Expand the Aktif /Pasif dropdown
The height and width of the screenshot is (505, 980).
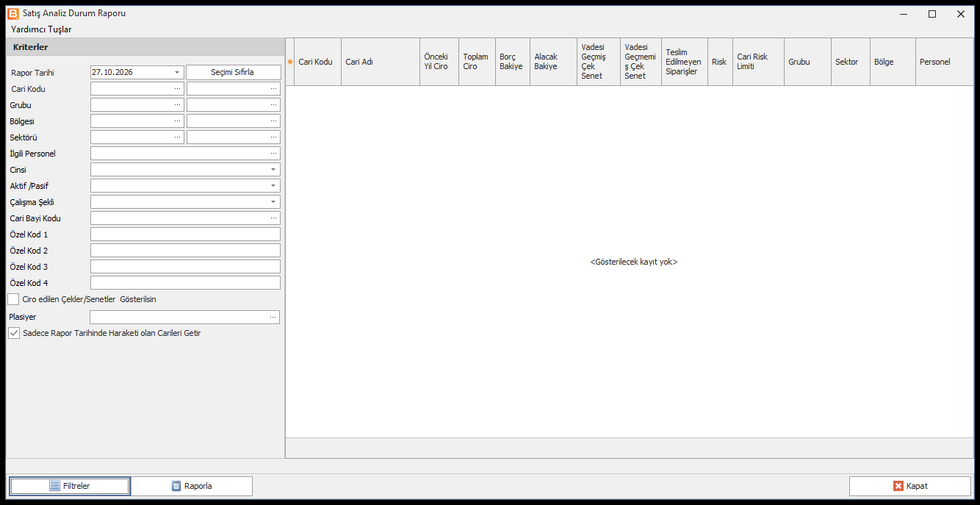click(273, 185)
